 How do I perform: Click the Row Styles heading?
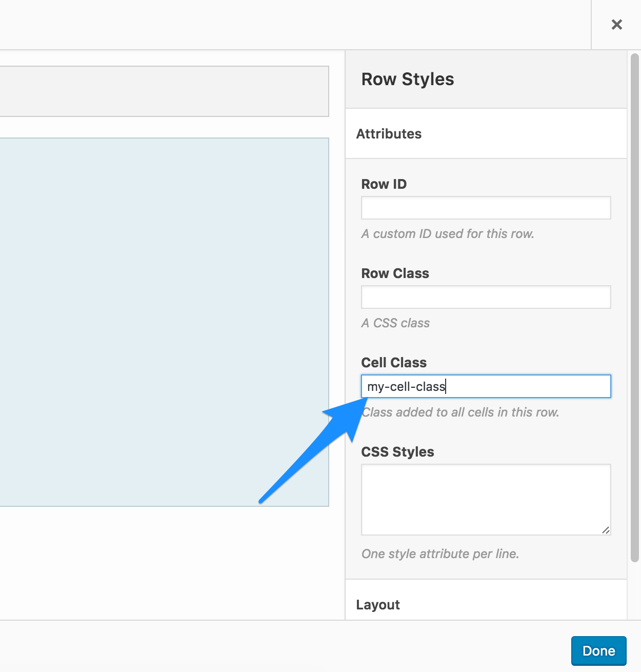point(408,80)
